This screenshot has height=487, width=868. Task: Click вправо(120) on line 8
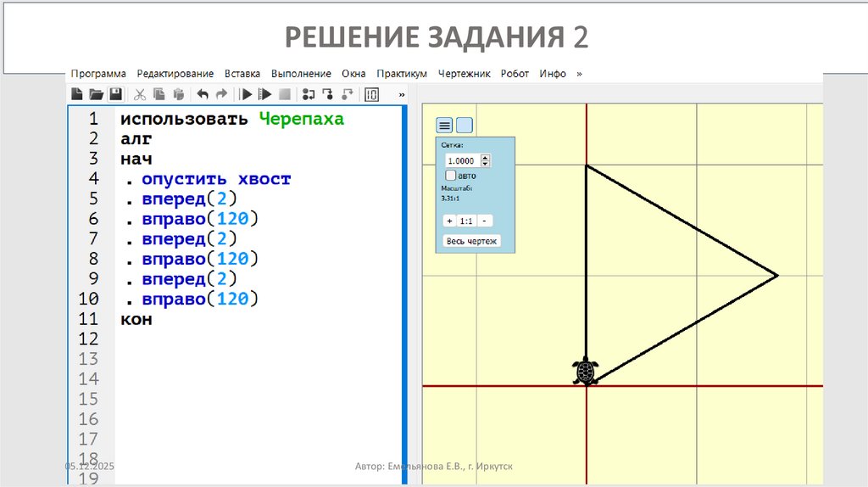[200, 259]
